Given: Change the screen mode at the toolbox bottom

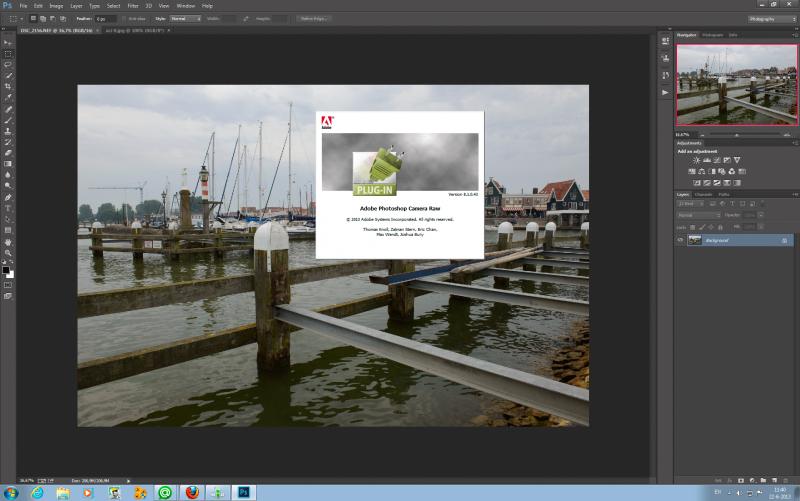Looking at the screenshot, I should pyautogui.click(x=8, y=296).
